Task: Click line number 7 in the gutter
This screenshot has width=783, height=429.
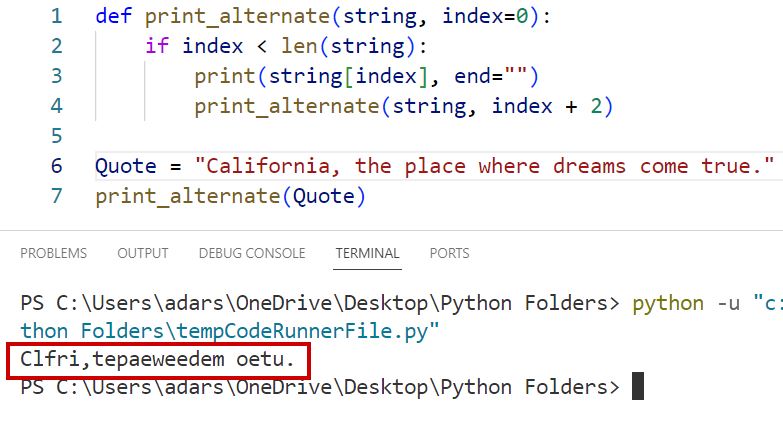Action: point(56,196)
